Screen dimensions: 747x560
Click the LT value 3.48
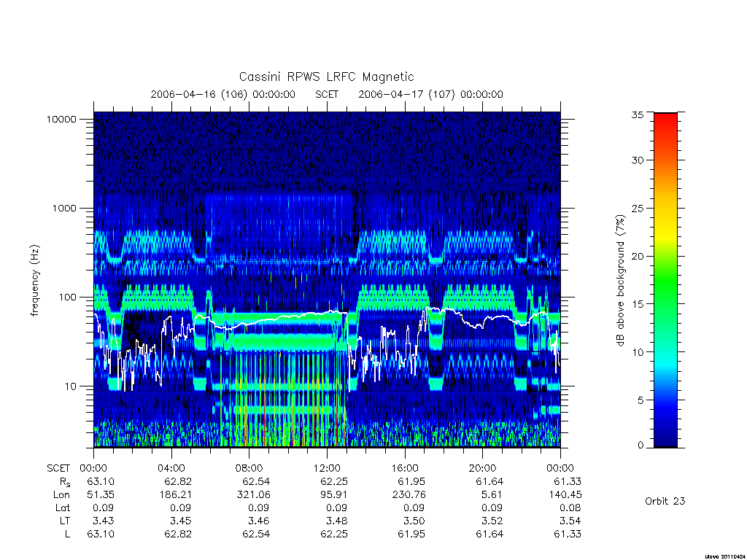point(337,521)
